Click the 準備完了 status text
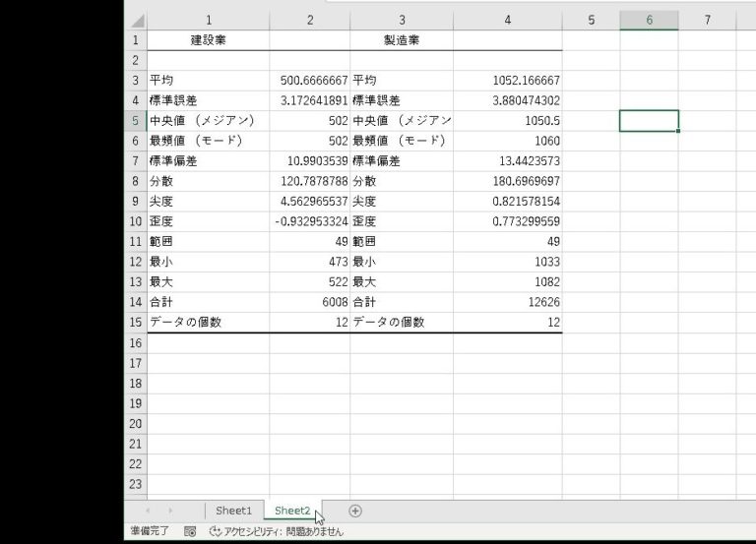The height and width of the screenshot is (544, 756). tap(150, 531)
